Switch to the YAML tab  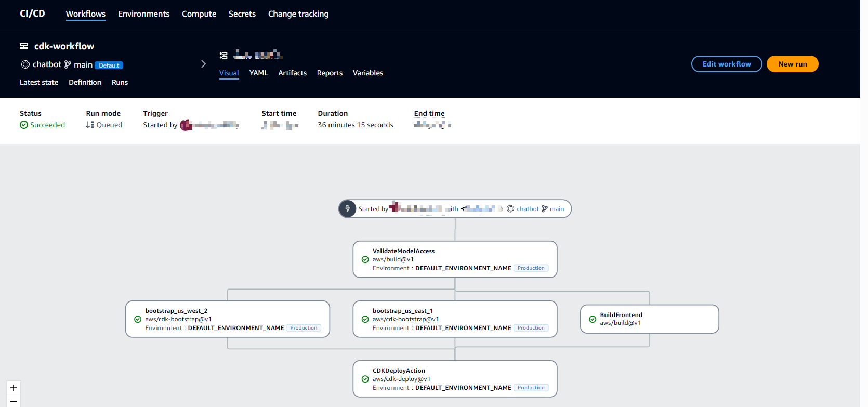coord(258,73)
